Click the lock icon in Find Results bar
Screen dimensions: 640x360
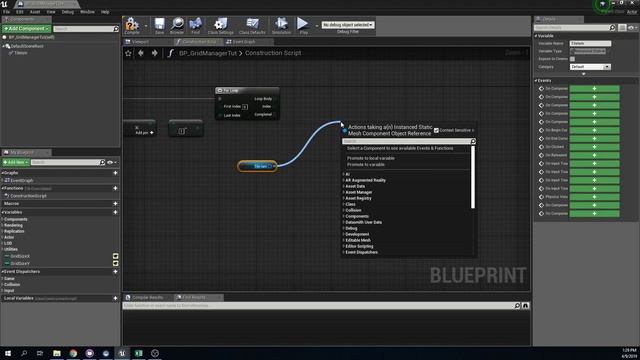tap(526, 306)
